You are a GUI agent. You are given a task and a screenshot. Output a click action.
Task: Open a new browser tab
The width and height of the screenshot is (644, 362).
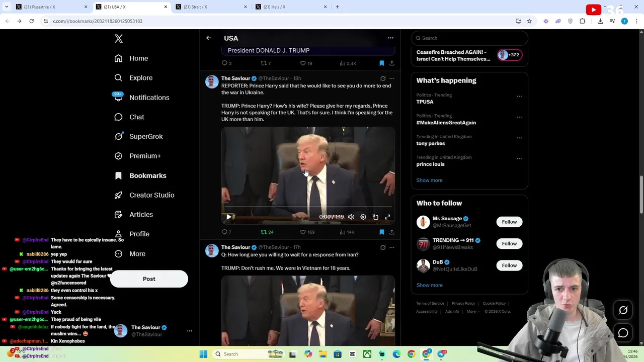click(337, 7)
